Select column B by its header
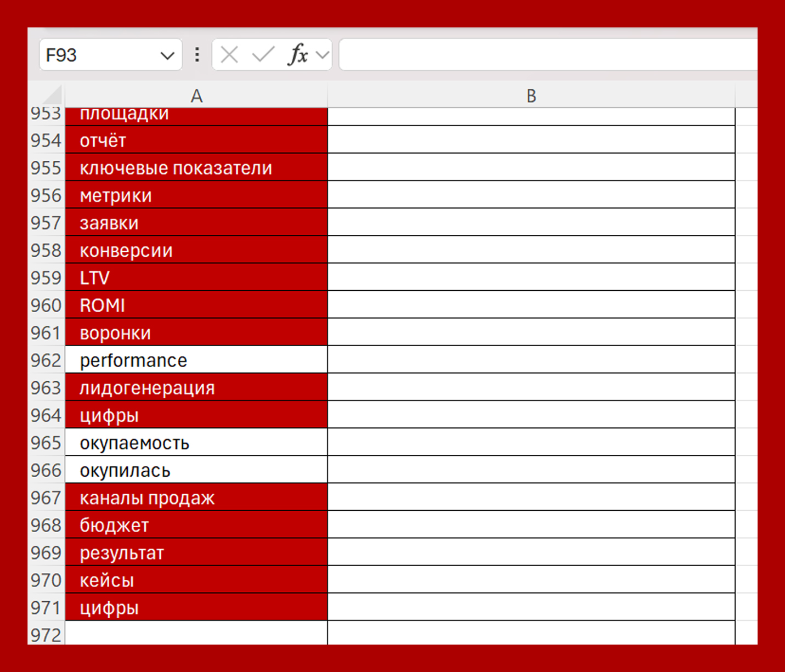This screenshot has width=785, height=672. pyautogui.click(x=531, y=96)
